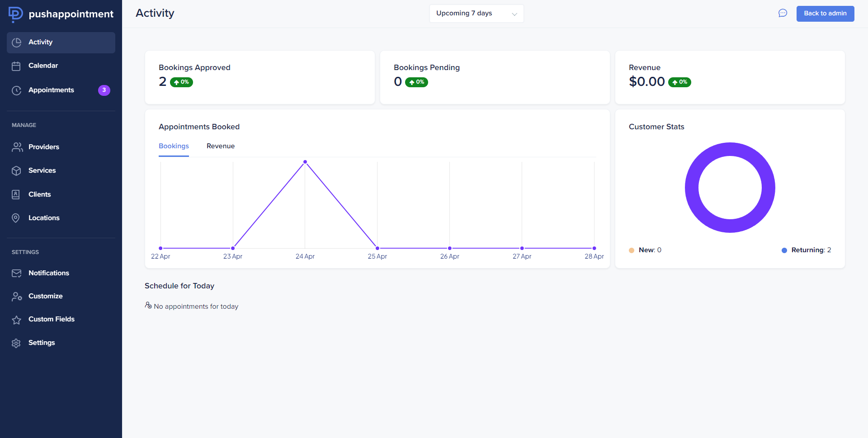Switch to the Revenue tab
The height and width of the screenshot is (438, 868).
click(x=221, y=146)
